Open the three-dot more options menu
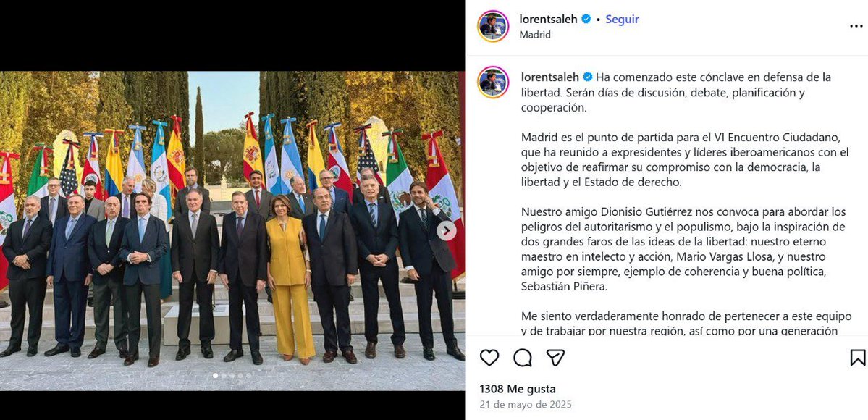The width and height of the screenshot is (868, 420). [856, 26]
